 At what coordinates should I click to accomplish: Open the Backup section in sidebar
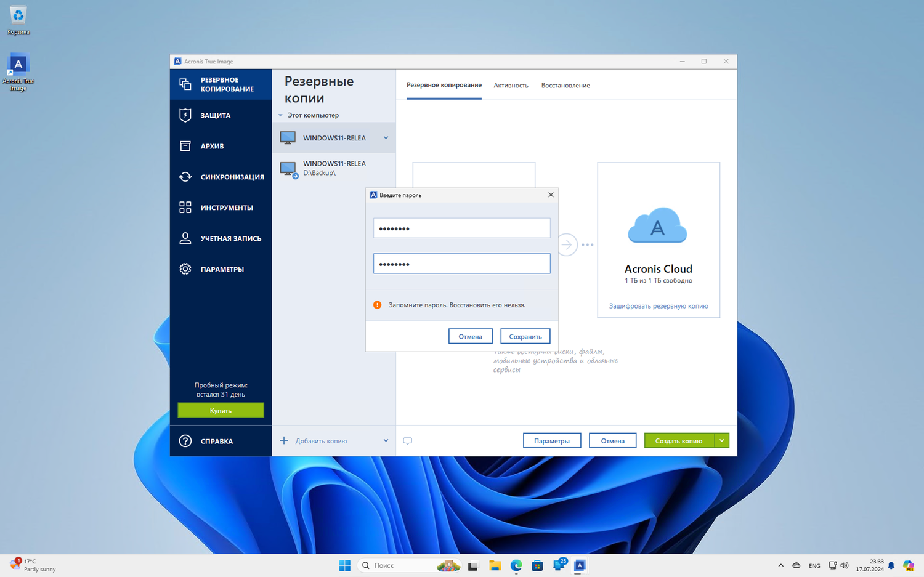point(221,84)
